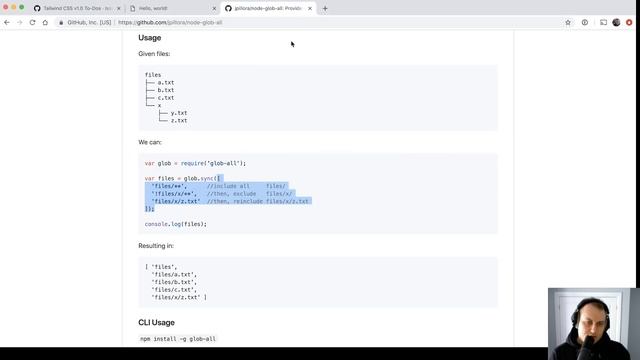This screenshot has height=360, width=640.
Task: Switch to the Hello, world! tab
Action: pyautogui.click(x=173, y=8)
